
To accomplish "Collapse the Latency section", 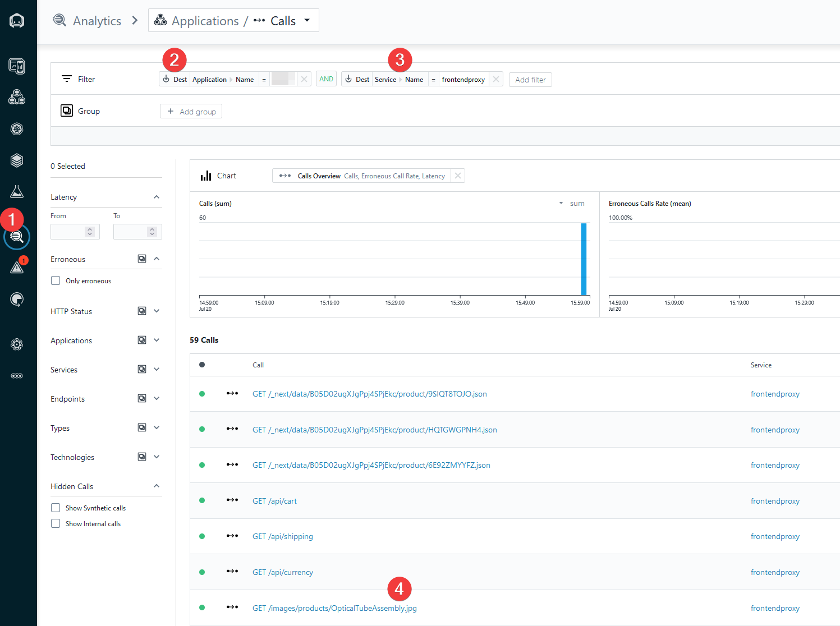I will (157, 197).
